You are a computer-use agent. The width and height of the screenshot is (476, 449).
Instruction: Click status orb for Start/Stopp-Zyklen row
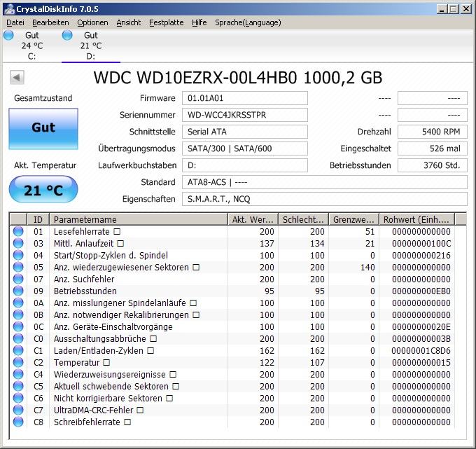pyautogui.click(x=18, y=255)
